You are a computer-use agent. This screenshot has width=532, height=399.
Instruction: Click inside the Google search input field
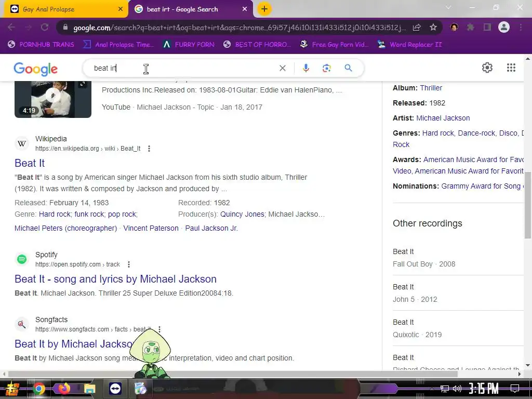pyautogui.click(x=183, y=68)
